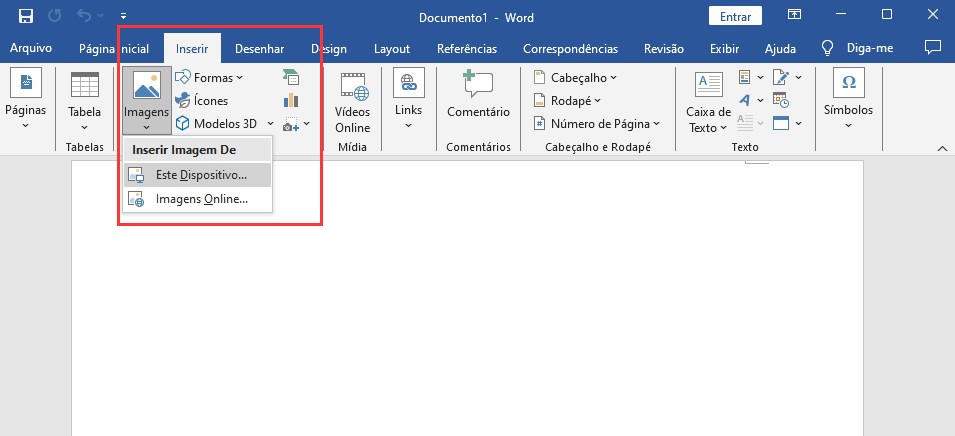Open the Formas shapes dropdown

[x=209, y=77]
